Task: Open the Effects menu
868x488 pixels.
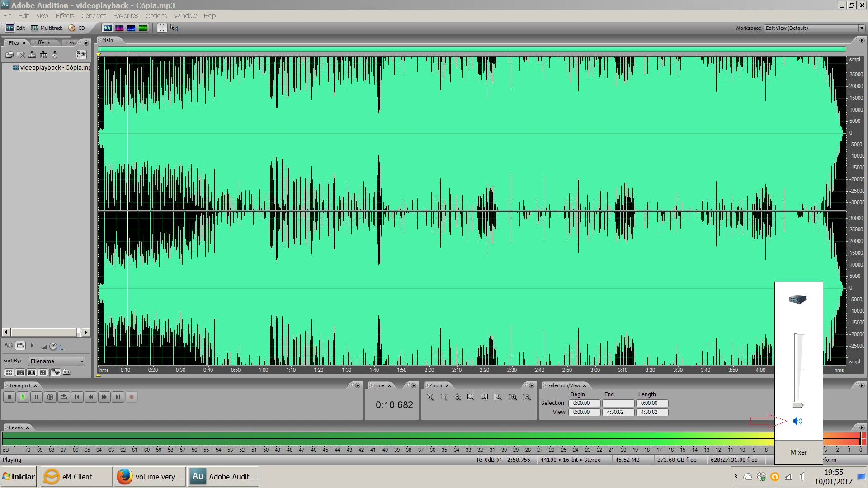Action: [x=65, y=16]
